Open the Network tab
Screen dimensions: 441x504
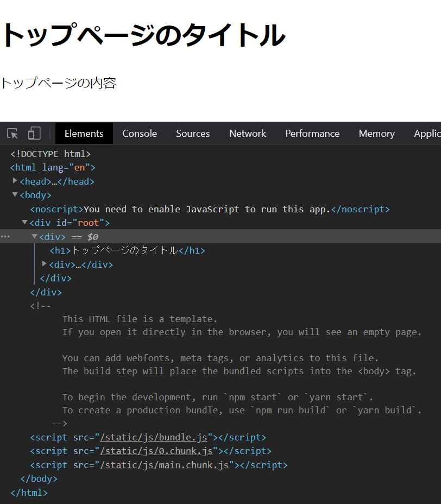(247, 133)
